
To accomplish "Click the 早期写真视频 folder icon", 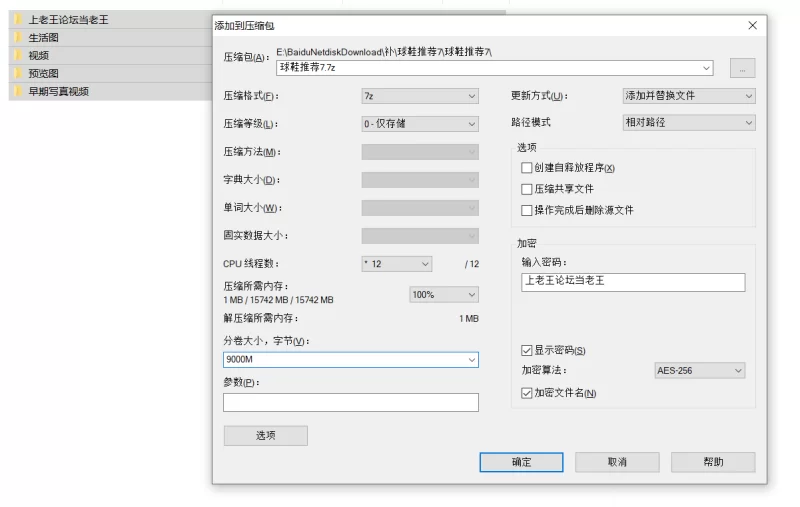I will point(19,91).
